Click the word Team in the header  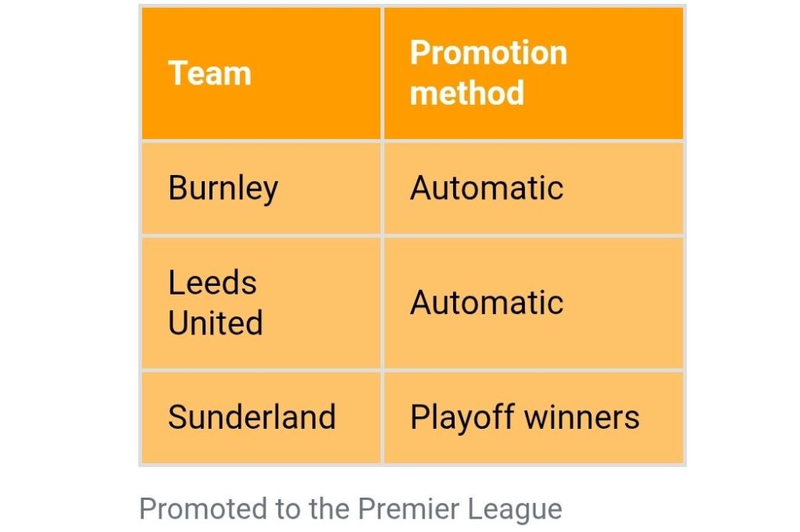(x=209, y=73)
